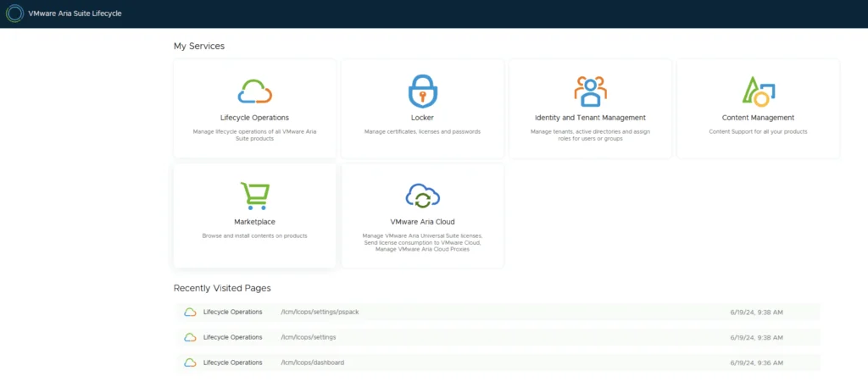The image size is (868, 382).
Task: Open Identity and Tenant Management title
Action: pyautogui.click(x=590, y=118)
